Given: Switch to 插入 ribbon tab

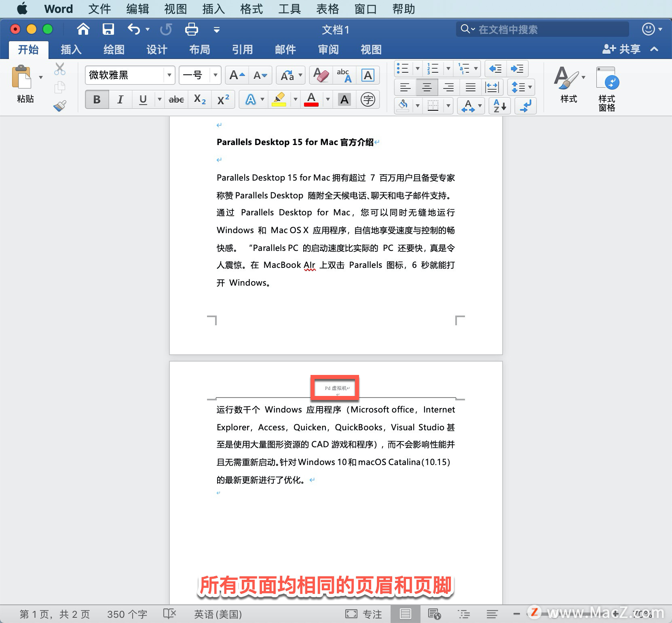Looking at the screenshot, I should (x=71, y=50).
